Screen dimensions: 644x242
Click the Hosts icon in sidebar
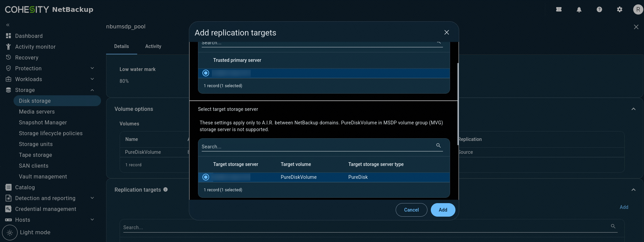pos(8,220)
